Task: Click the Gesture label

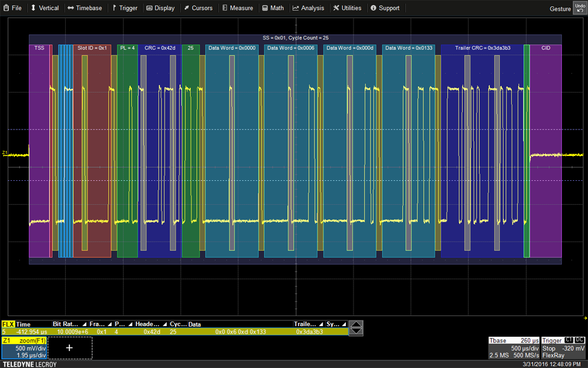Action: [x=560, y=9]
